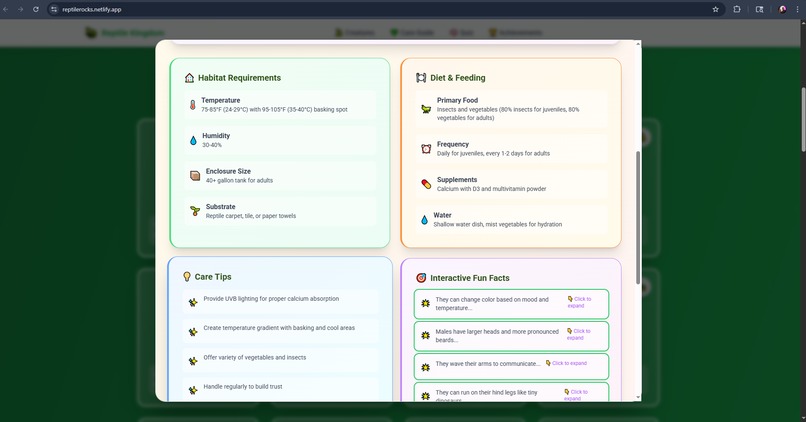
Task: Click the Primary Food icon
Action: tap(426, 109)
